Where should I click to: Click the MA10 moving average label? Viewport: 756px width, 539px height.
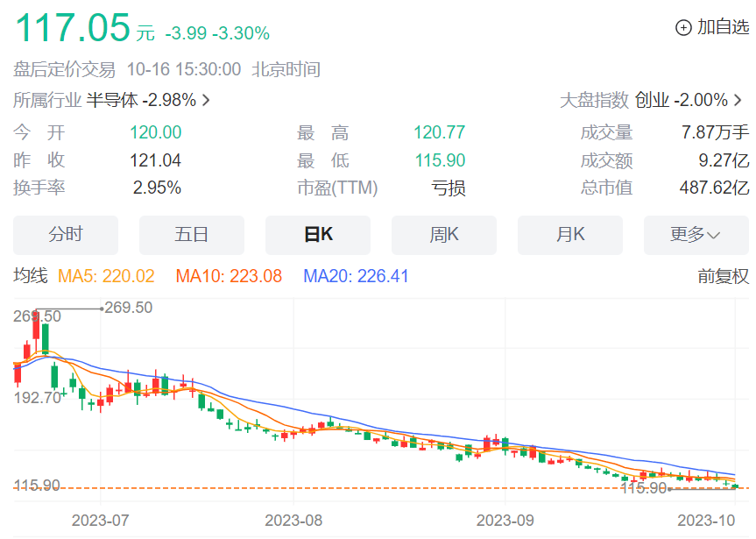click(x=229, y=276)
